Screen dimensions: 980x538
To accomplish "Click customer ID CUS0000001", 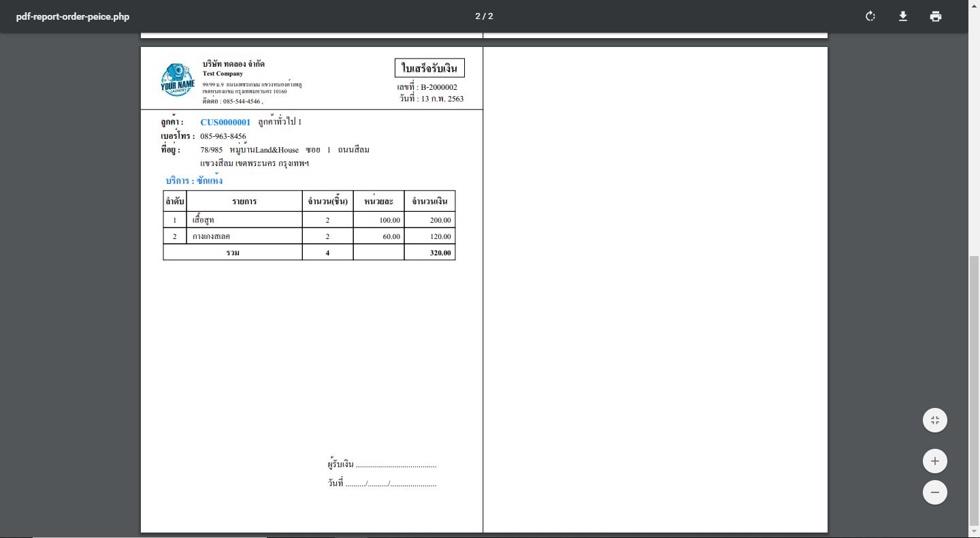I will 225,122.
